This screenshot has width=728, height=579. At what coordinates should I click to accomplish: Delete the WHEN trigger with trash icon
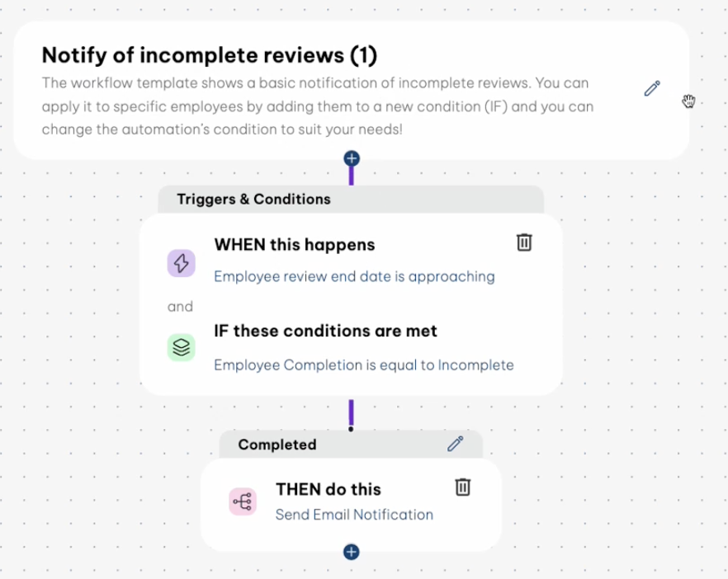click(x=524, y=242)
